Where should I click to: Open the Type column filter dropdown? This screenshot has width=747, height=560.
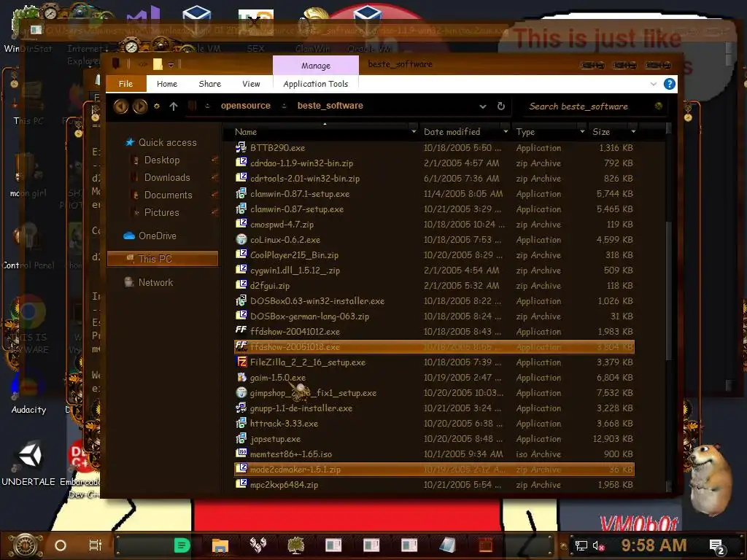(x=581, y=131)
